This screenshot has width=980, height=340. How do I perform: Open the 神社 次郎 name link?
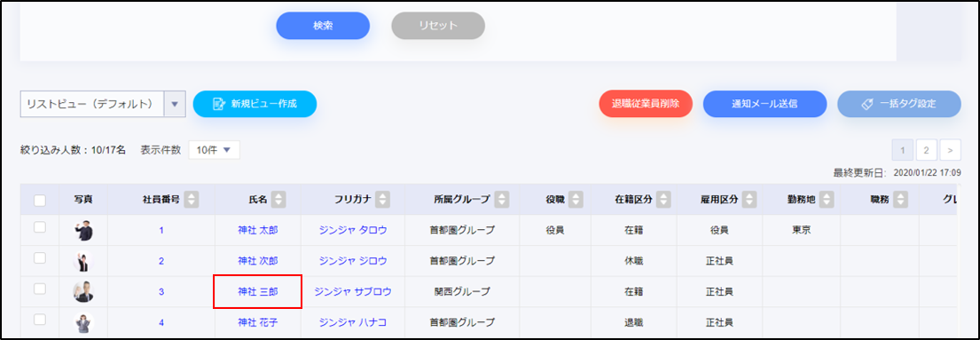(x=257, y=260)
